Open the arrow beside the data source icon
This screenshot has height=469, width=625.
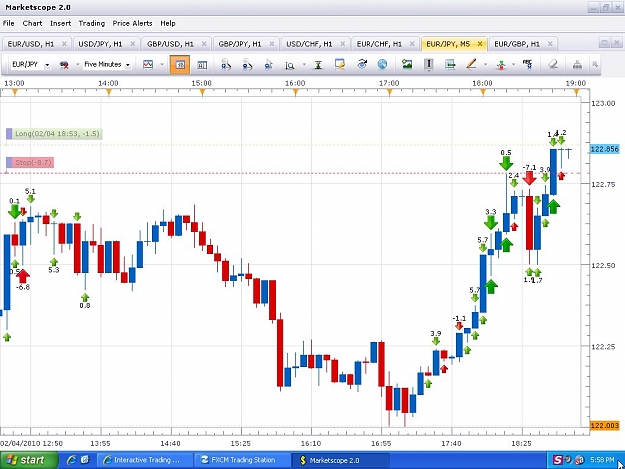(x=77, y=65)
